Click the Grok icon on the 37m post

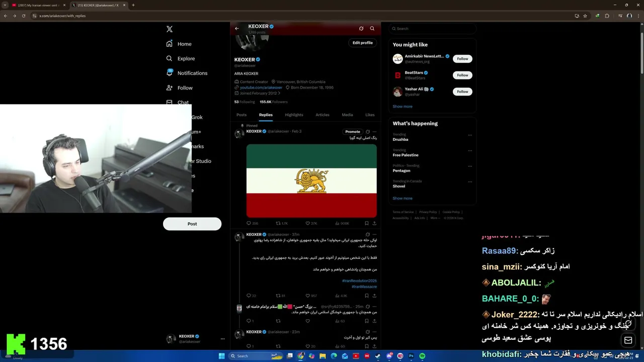tap(368, 234)
